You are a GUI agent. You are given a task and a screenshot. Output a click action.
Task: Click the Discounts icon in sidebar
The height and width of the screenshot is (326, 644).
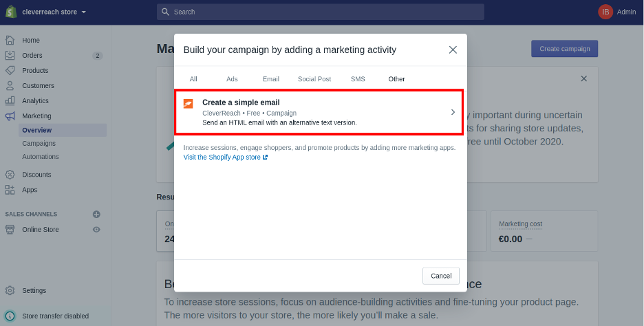click(x=10, y=175)
